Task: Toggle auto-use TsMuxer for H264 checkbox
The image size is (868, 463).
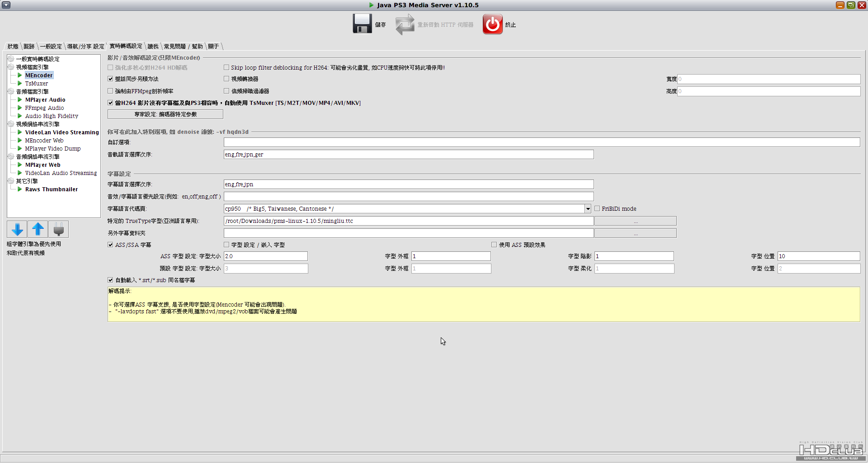Action: point(110,103)
